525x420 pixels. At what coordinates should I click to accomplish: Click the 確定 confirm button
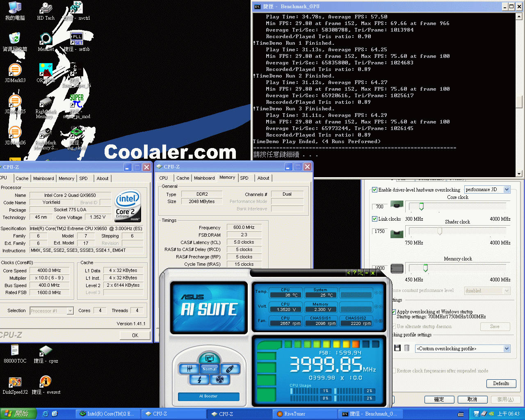[x=439, y=399]
